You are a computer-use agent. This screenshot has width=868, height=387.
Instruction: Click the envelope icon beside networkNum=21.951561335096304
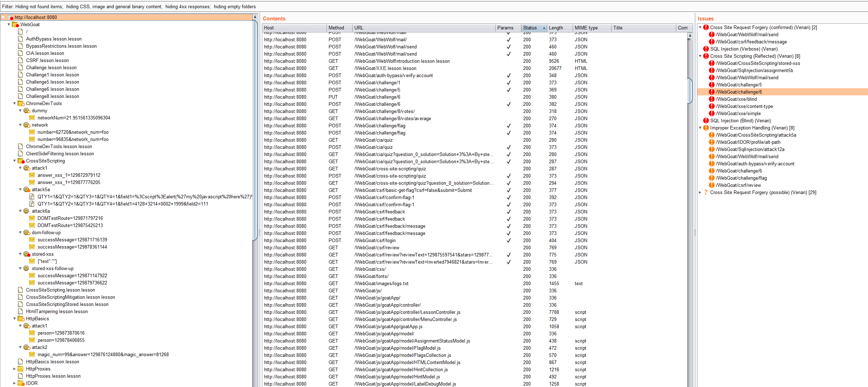(32, 118)
